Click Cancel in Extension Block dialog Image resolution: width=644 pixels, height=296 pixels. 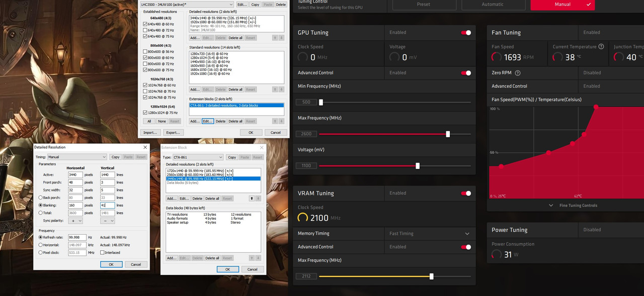[253, 269]
